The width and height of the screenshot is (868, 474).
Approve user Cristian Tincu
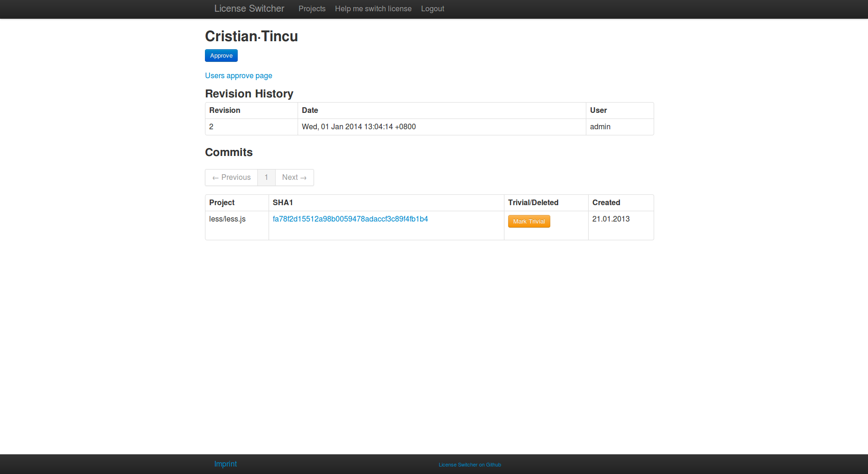(221, 56)
